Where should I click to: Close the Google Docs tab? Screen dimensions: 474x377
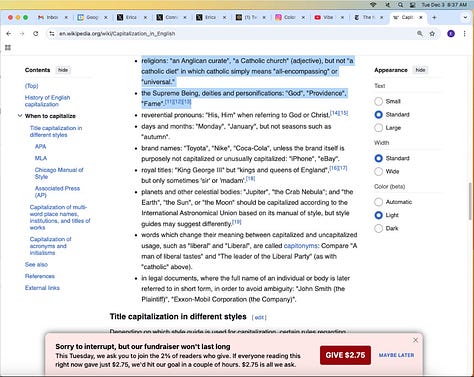[106, 17]
